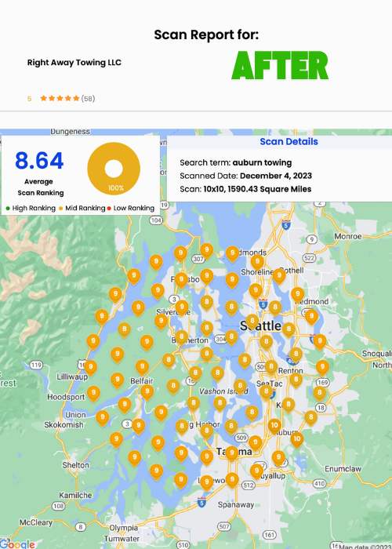Image resolution: width=392 pixels, height=549 pixels.
Task: Select the pin right of route 307 shield
Action: click(x=206, y=251)
